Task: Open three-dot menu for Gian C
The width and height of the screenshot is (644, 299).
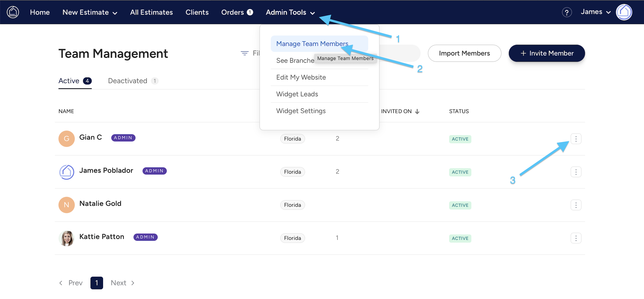Action: click(x=576, y=139)
